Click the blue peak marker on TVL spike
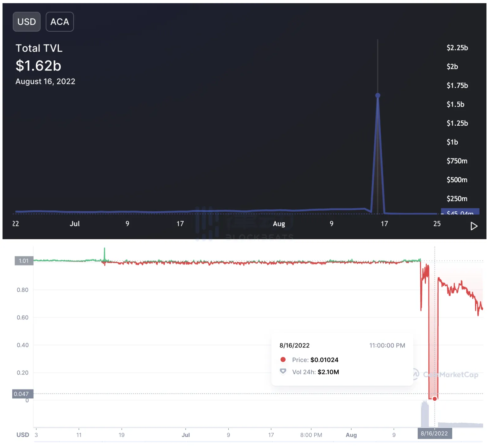 click(378, 95)
